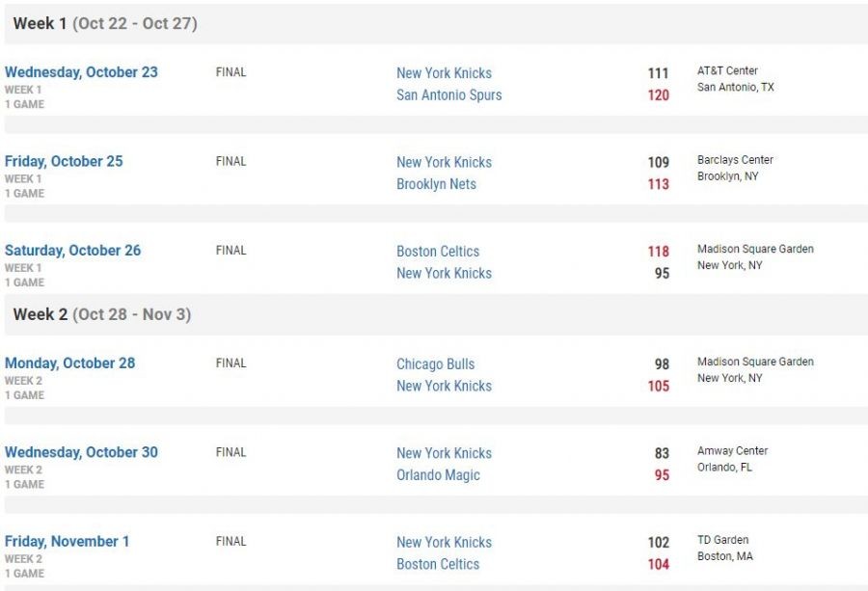Click the Brooklyn Nets team link
Screen dimensions: 868x591
[x=436, y=184]
